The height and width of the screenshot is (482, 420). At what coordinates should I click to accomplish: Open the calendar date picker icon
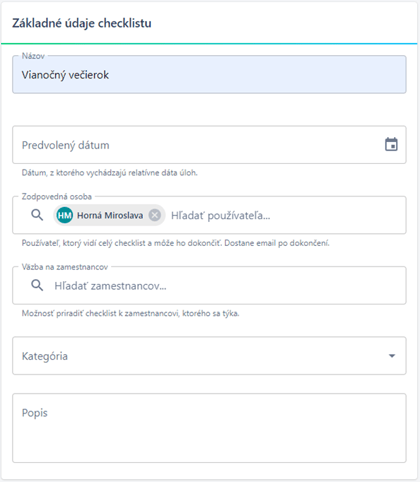click(x=391, y=145)
